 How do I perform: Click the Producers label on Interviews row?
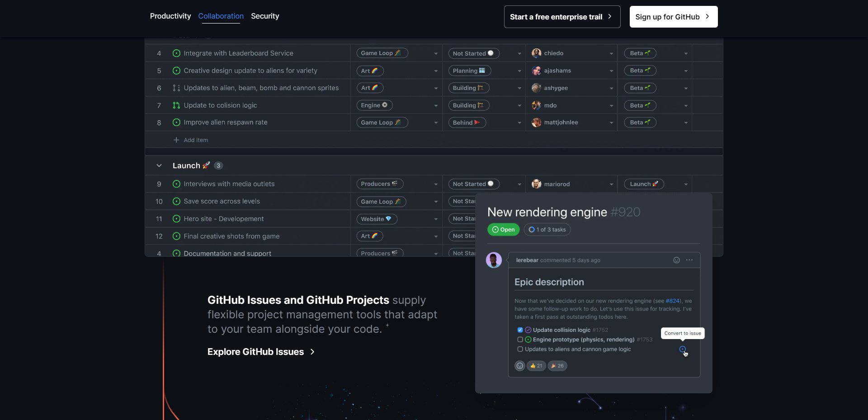tap(379, 184)
